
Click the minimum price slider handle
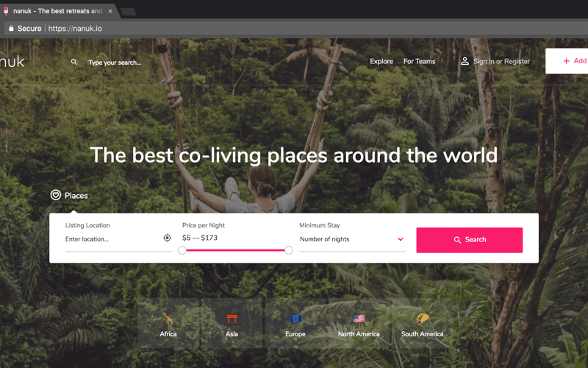(182, 250)
